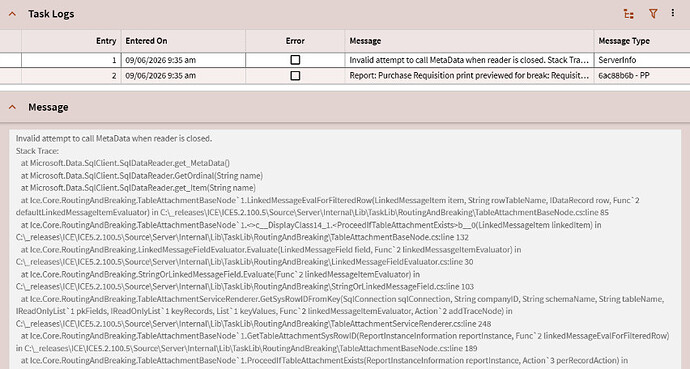This screenshot has width=690, height=369.
Task: Select the row selector cell for entry 1
Action: tap(11, 60)
